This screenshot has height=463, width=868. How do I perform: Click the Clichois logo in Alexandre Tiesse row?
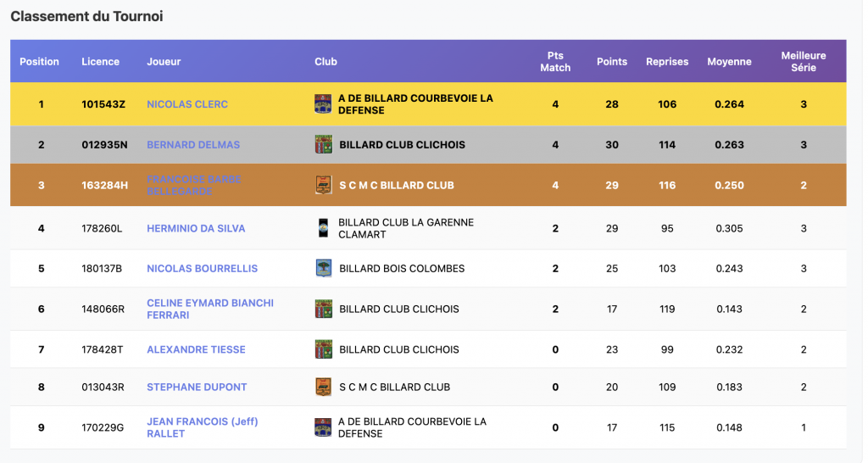pos(323,349)
